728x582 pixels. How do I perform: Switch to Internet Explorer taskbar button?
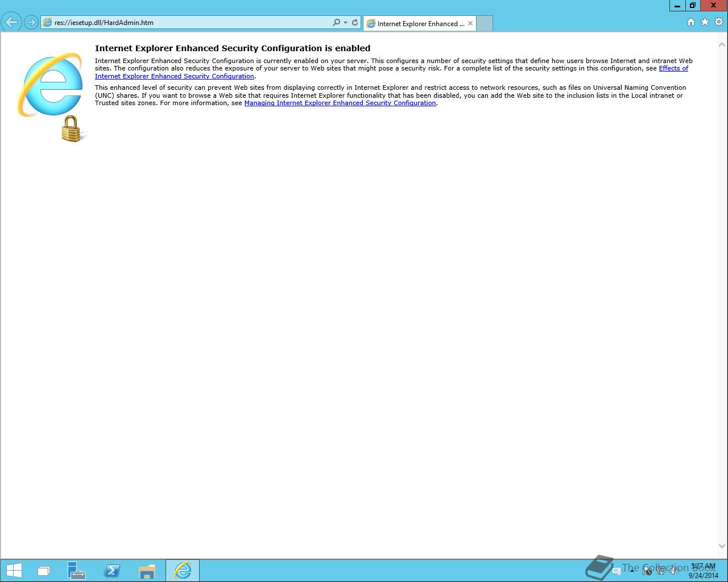click(x=183, y=571)
